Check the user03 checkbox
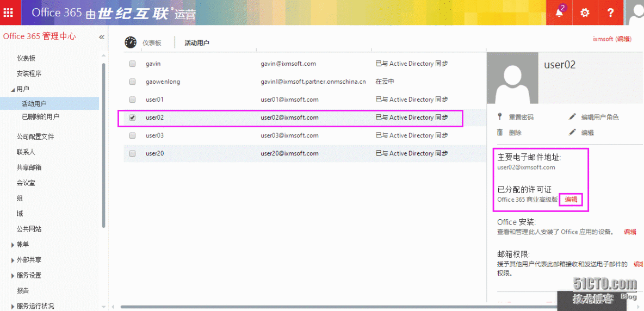 point(132,135)
